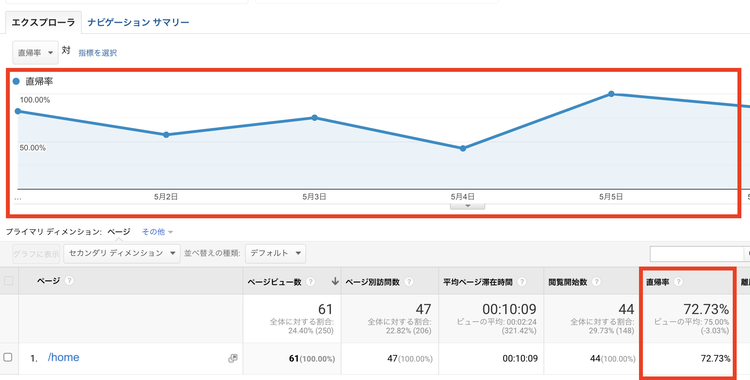Click the 5月5日 peak data point
Screen dimensions: 750x380
coord(611,94)
